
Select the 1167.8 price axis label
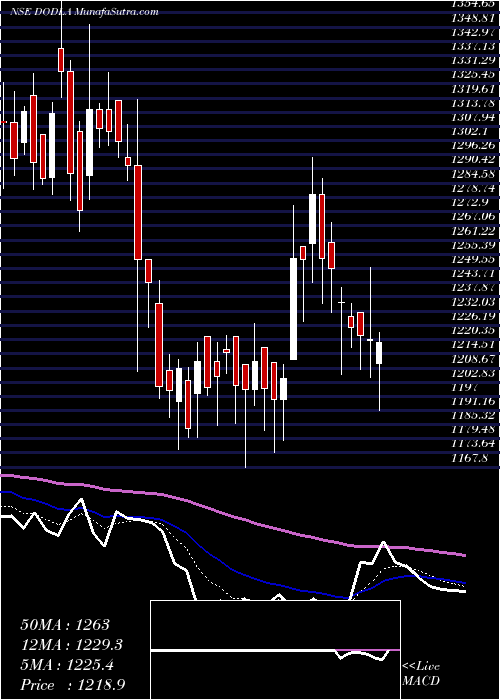click(x=471, y=458)
